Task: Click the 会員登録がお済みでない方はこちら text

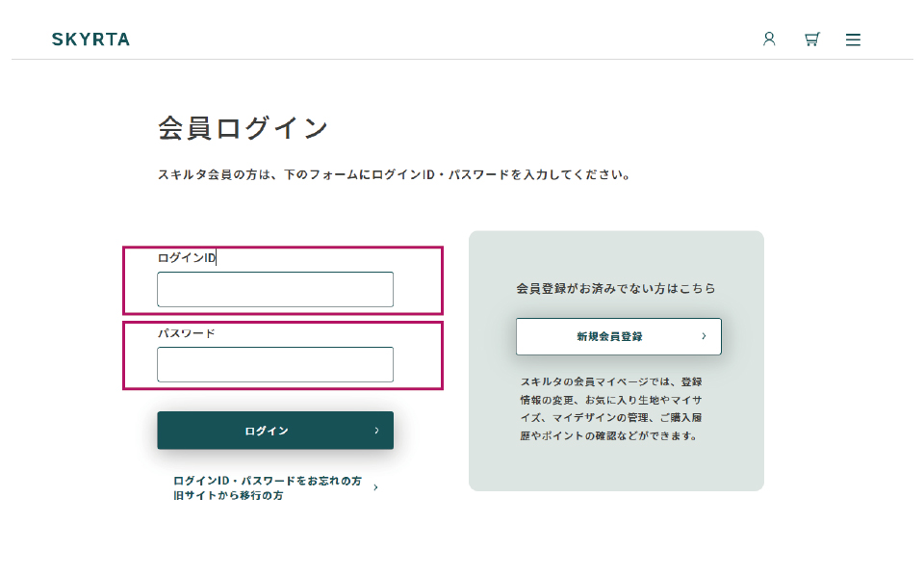Action: click(616, 288)
